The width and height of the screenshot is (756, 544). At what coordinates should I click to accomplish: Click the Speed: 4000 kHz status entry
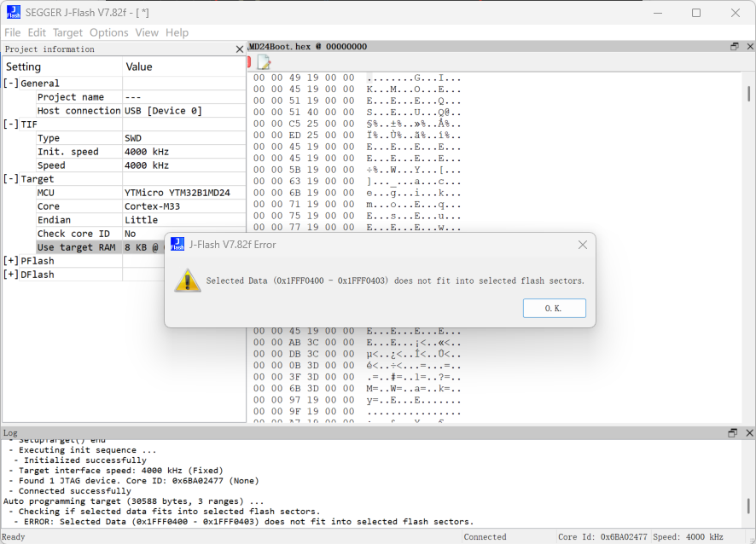pyautogui.click(x=688, y=537)
